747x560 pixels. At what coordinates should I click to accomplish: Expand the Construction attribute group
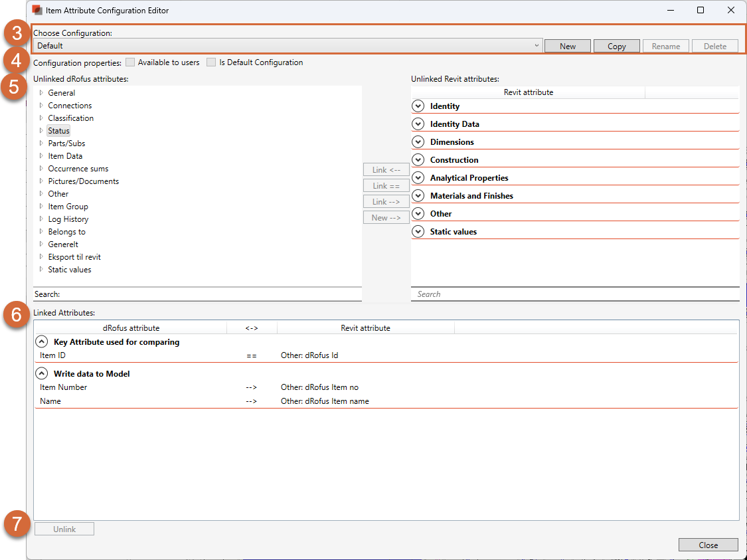418,159
